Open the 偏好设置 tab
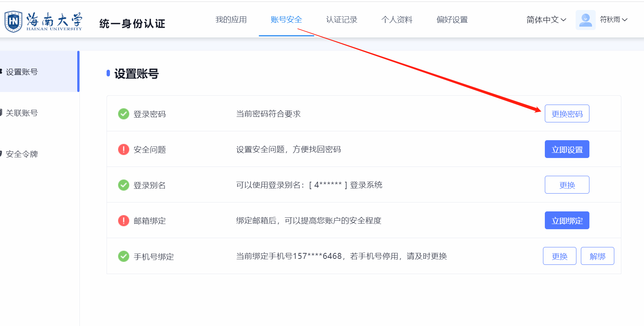Image resolution: width=644 pixels, height=326 pixels. pos(452,20)
